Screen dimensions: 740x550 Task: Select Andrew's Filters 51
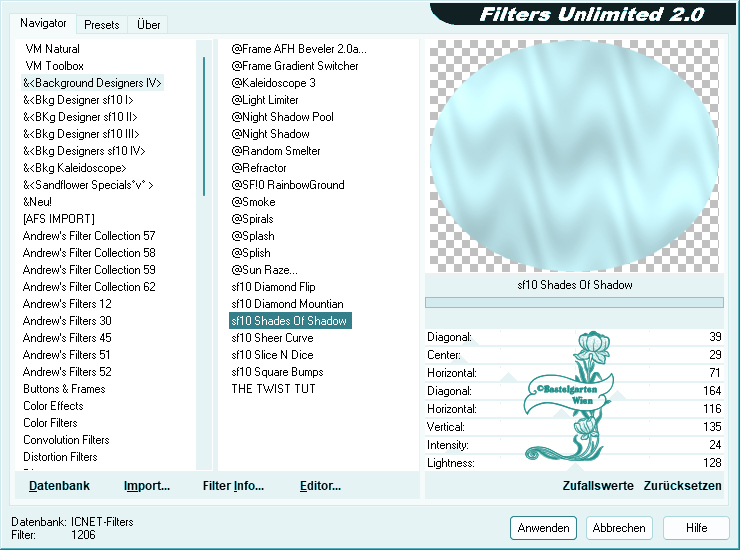[x=67, y=355]
